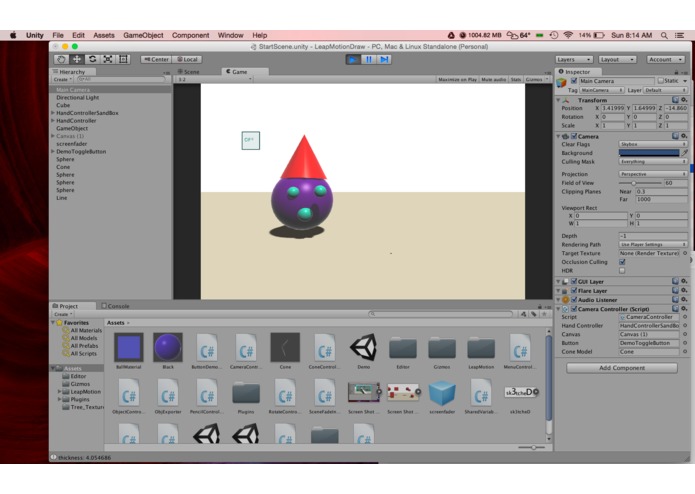This screenshot has width=695, height=494.
Task: Toggle the Static checkbox
Action: point(660,81)
